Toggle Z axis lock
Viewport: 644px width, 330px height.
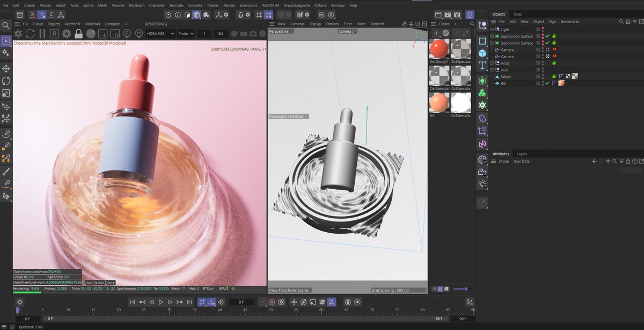coord(51,15)
